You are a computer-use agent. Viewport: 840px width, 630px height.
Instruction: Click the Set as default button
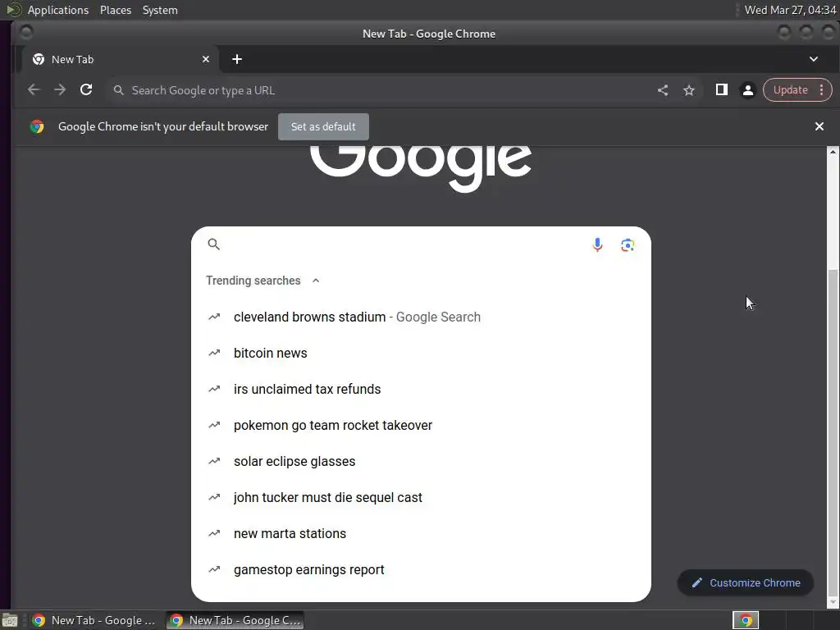(323, 127)
